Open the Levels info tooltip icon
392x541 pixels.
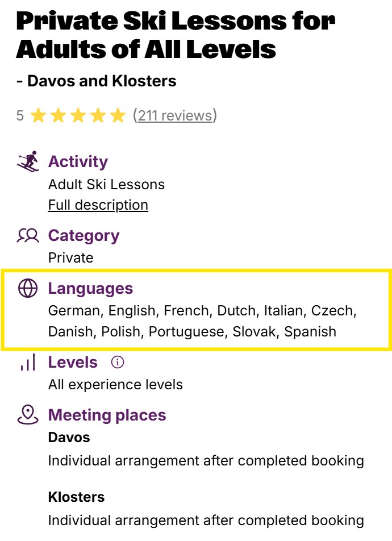(x=118, y=362)
